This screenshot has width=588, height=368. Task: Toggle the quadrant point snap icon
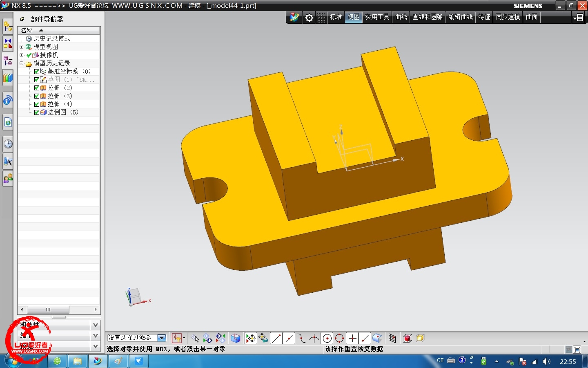(x=339, y=339)
